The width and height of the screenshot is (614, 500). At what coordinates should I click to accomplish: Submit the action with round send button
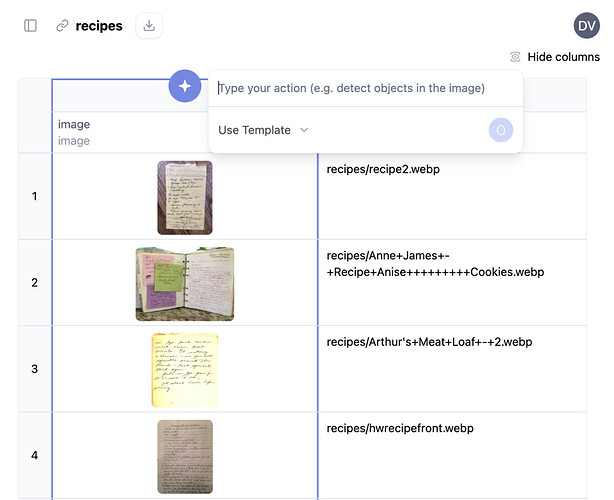pyautogui.click(x=500, y=130)
